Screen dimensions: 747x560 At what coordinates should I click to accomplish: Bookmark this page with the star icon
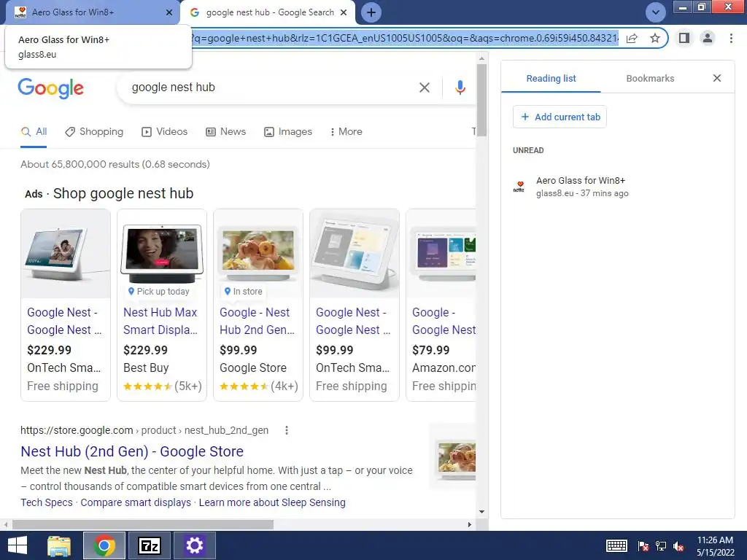point(655,38)
